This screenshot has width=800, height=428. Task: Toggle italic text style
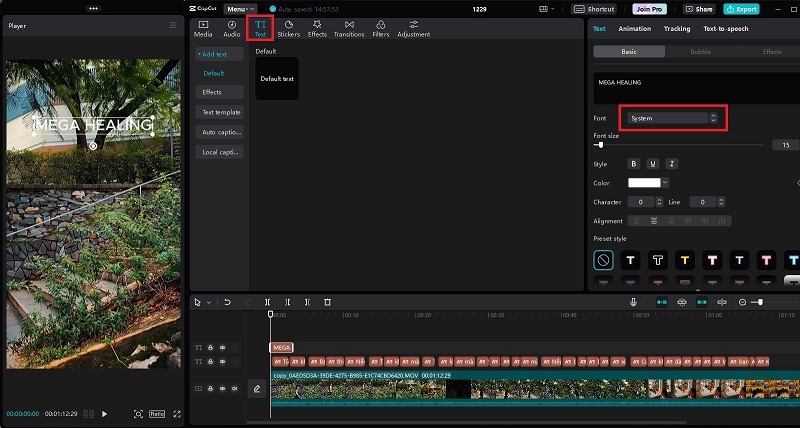(x=672, y=164)
